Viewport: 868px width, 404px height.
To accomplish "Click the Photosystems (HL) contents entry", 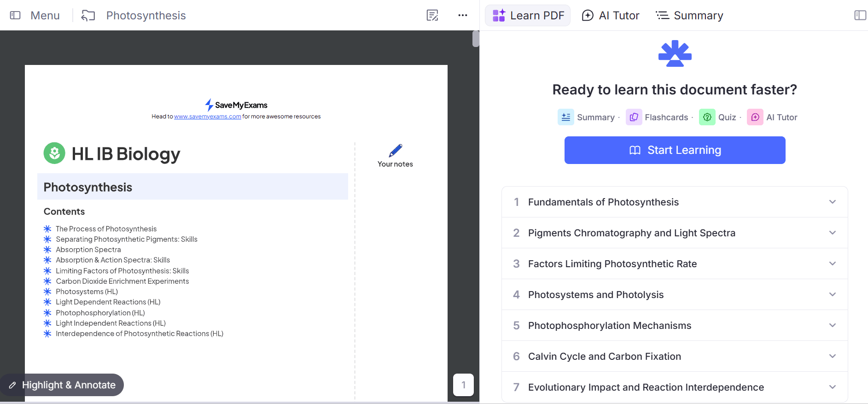I will click(x=87, y=292).
